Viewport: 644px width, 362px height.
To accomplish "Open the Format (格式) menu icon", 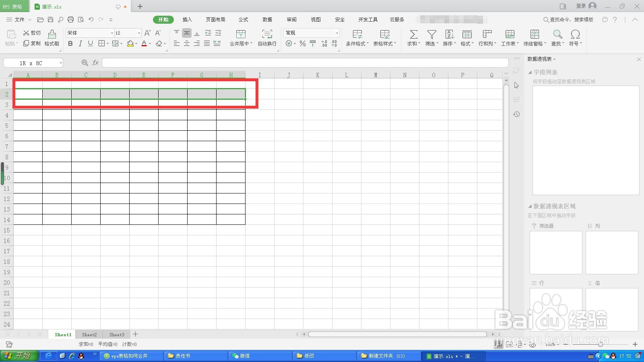I will pos(467,35).
